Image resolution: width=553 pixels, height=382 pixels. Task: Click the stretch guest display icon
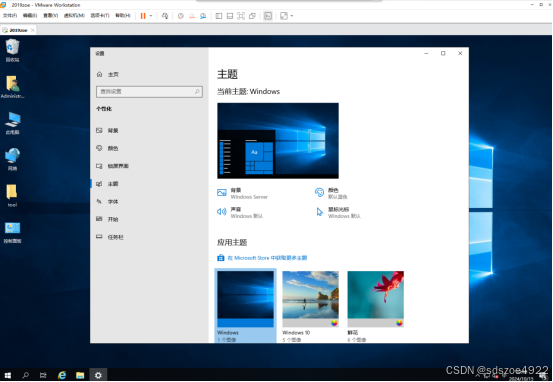pyautogui.click(x=284, y=16)
